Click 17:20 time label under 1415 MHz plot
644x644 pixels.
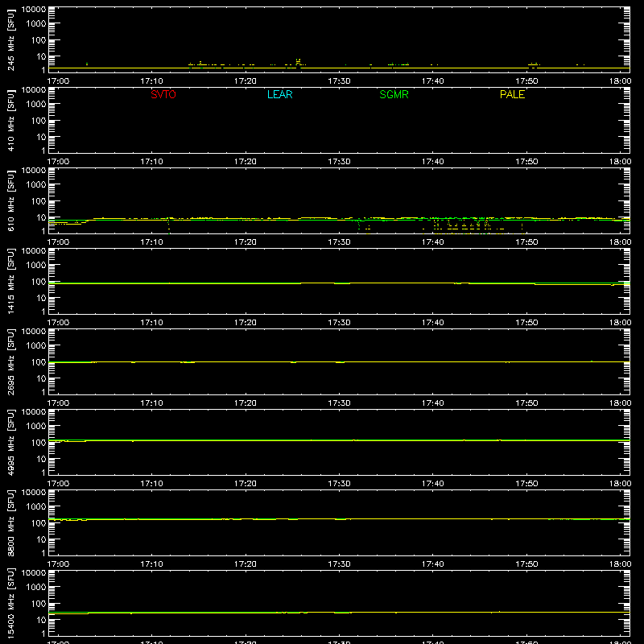point(246,323)
